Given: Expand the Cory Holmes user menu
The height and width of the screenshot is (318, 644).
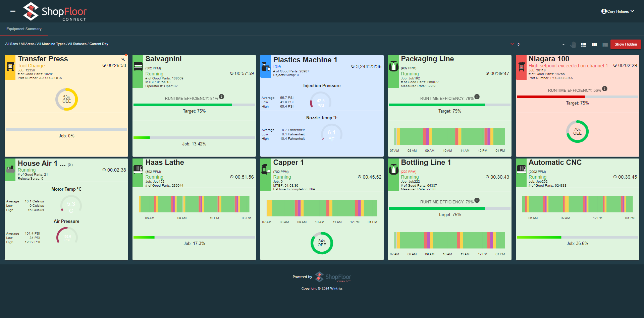Looking at the screenshot, I should coord(618,11).
